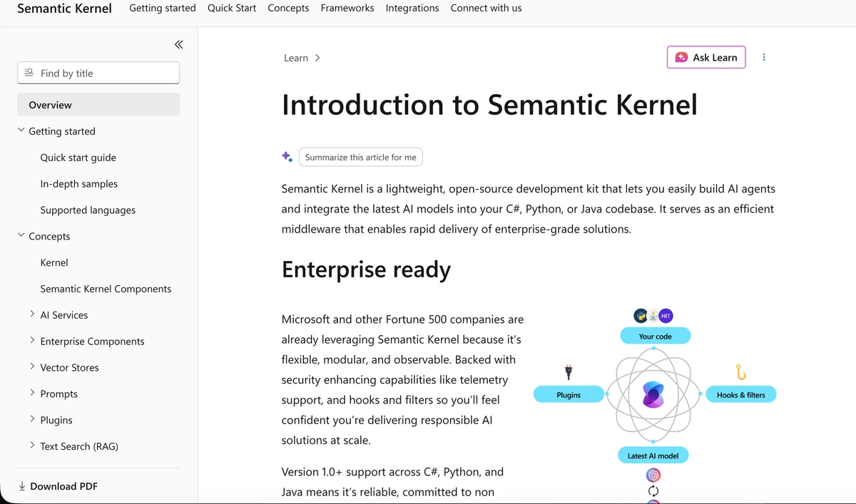The image size is (856, 504).
Task: Click the Download PDF arrow icon
Action: (x=22, y=486)
